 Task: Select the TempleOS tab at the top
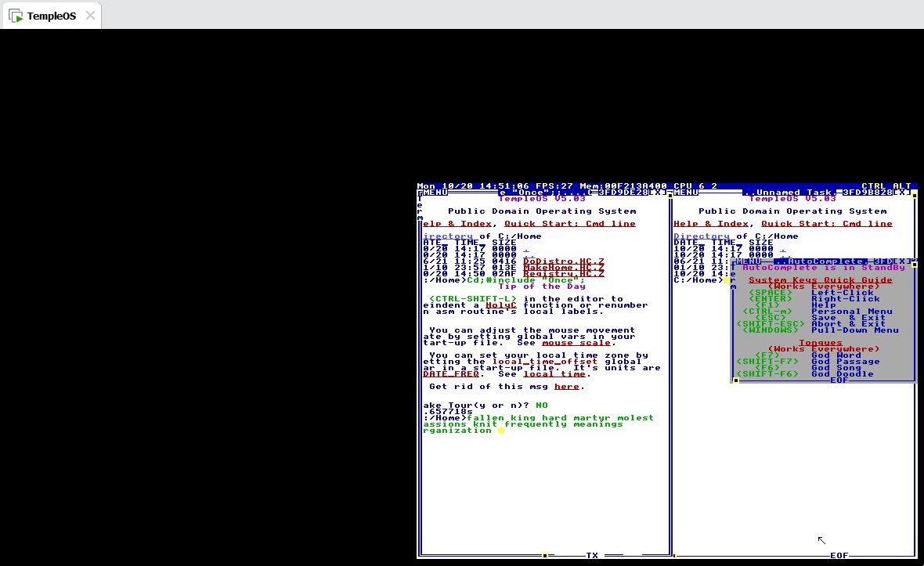tap(51, 16)
